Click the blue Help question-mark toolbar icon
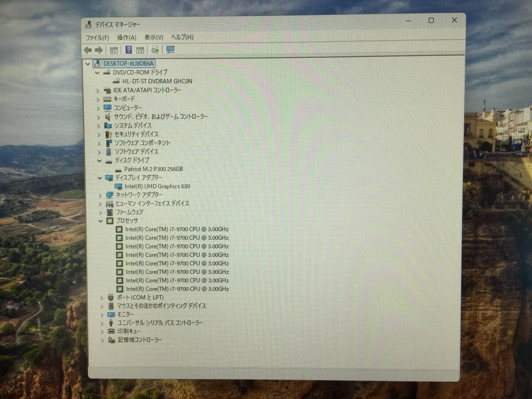 click(129, 50)
